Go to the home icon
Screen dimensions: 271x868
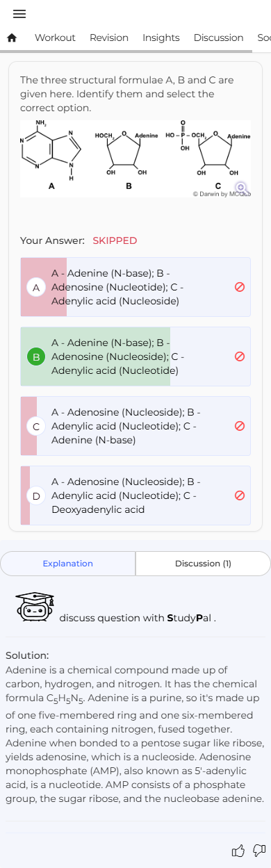click(11, 38)
